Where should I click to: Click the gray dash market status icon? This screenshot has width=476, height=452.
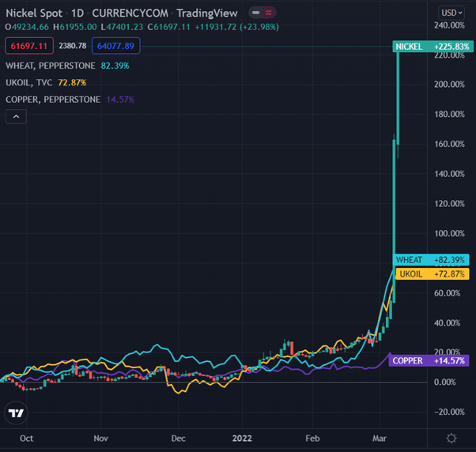click(255, 13)
